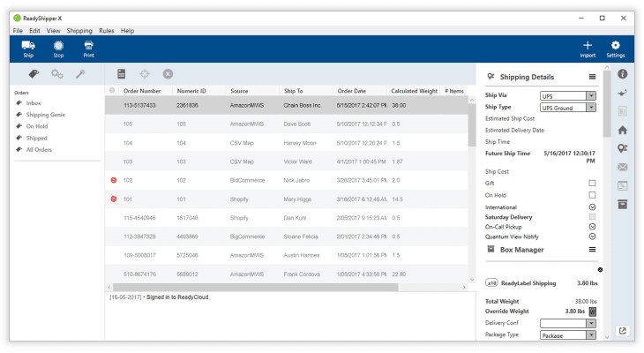Select the order row for Dave Scott
Screen dimensions: 644x353
pos(286,124)
